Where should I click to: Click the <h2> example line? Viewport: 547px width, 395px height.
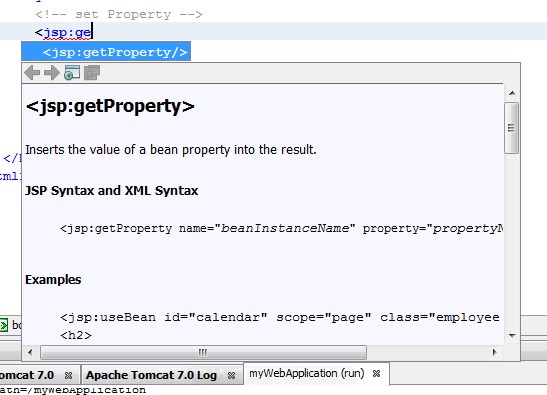pos(76,336)
